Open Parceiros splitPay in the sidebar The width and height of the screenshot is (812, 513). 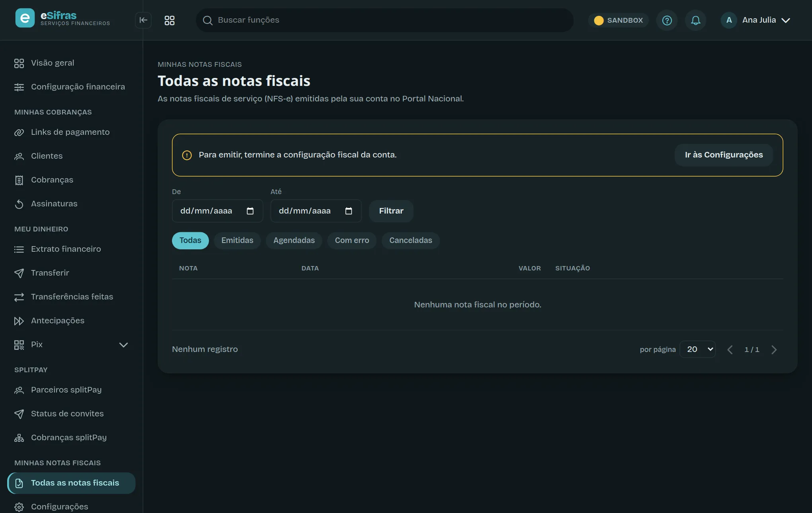[x=72, y=390]
